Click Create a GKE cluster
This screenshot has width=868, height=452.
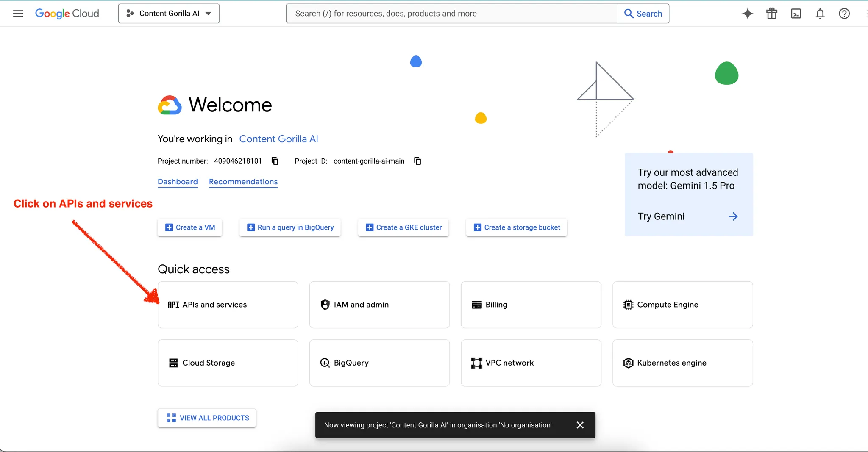tap(403, 227)
